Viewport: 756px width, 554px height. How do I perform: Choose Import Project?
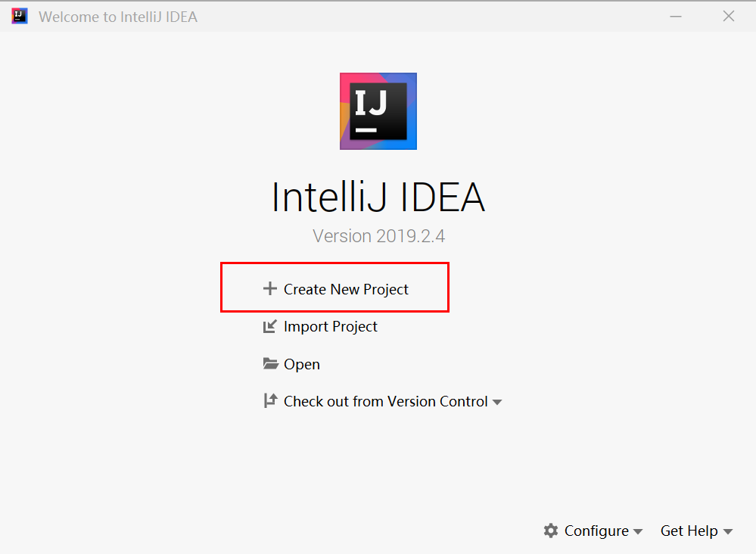(330, 326)
